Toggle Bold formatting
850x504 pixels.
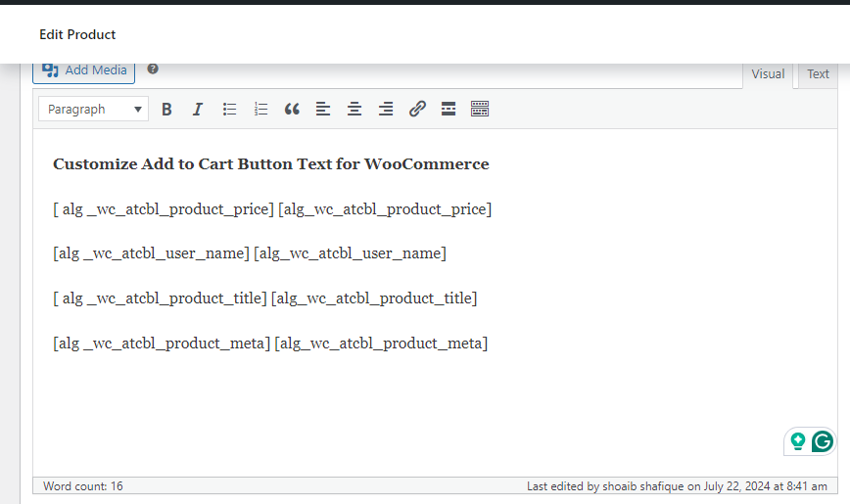coord(166,110)
